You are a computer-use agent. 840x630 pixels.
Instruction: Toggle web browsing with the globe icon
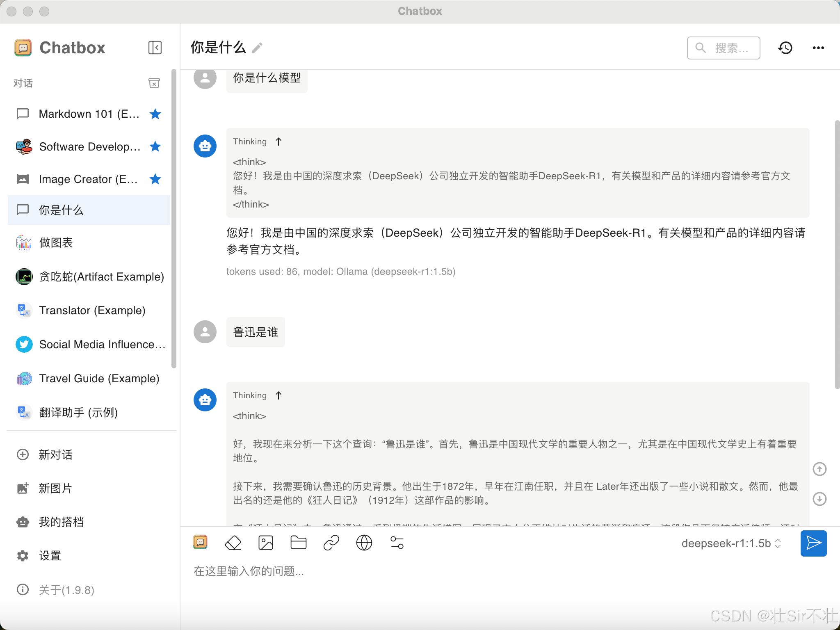pos(364,543)
